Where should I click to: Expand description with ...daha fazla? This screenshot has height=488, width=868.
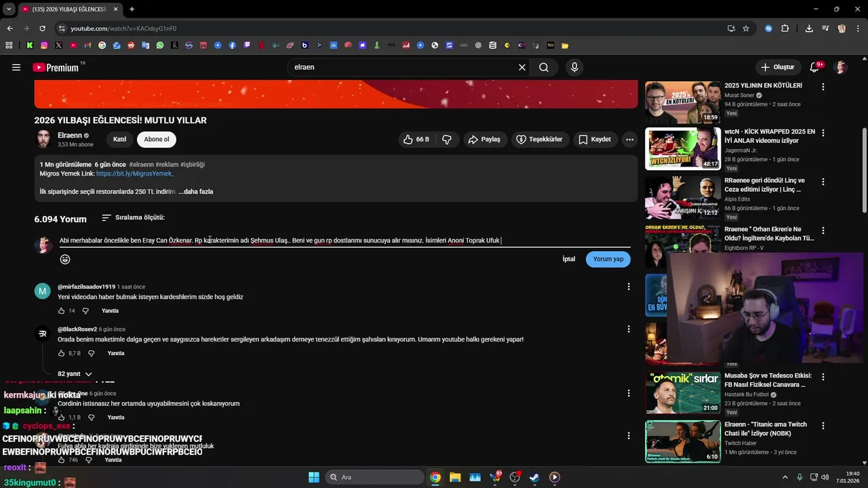pos(196,192)
